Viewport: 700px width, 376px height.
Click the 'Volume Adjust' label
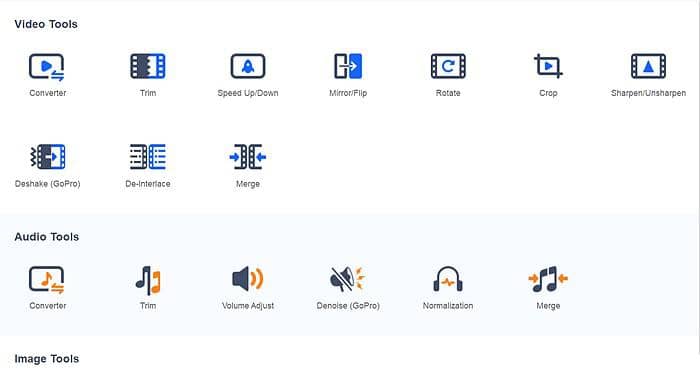click(248, 305)
